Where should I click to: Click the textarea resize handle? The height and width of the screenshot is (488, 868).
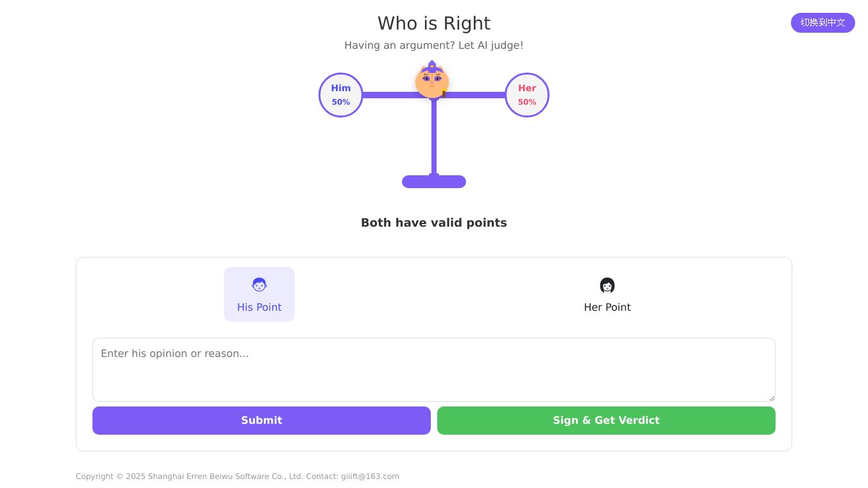pyautogui.click(x=771, y=398)
